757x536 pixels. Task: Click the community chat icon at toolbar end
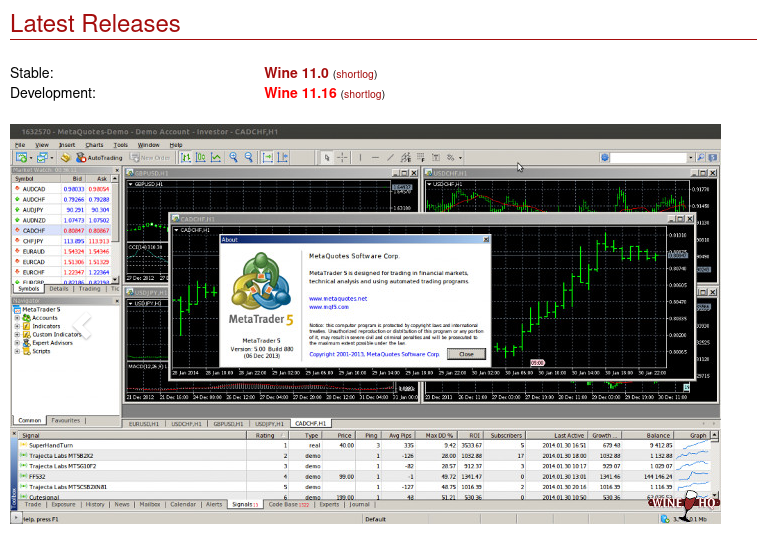712,157
